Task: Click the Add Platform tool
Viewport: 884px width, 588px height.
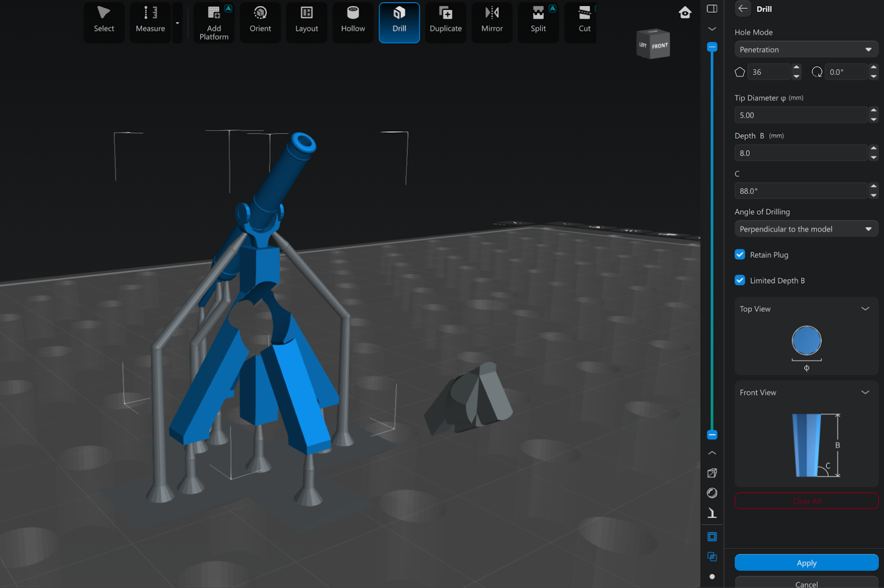Action: coord(214,22)
